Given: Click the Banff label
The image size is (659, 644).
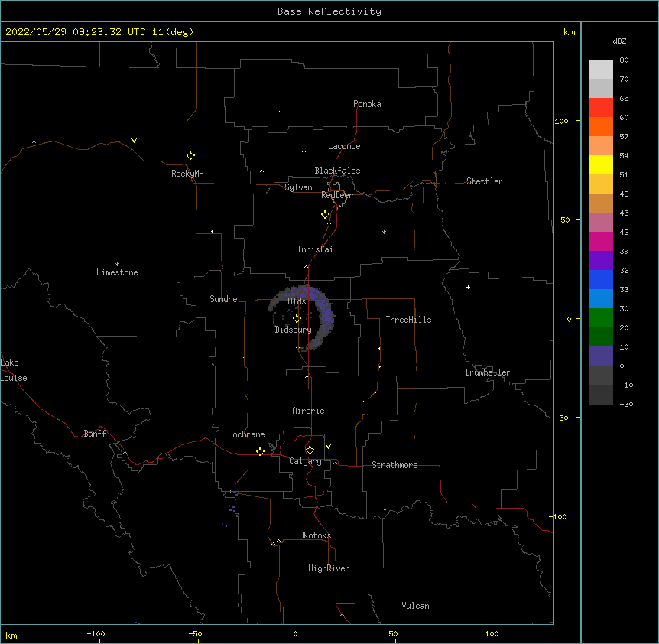Looking at the screenshot, I should point(95,434).
